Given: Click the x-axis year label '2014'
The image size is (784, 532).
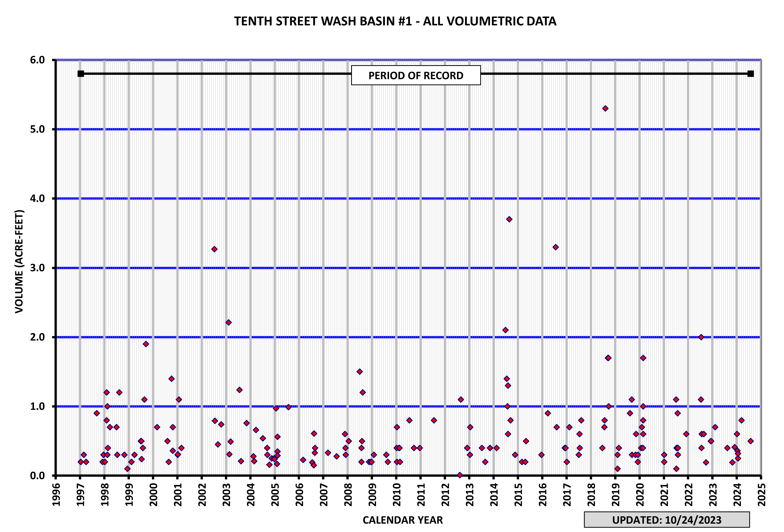Looking at the screenshot, I should coord(493,494).
